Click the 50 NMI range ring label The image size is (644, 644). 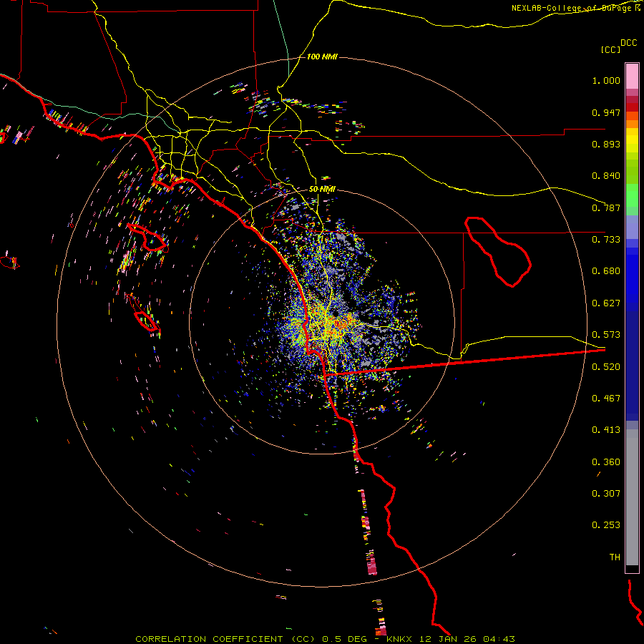(x=322, y=189)
